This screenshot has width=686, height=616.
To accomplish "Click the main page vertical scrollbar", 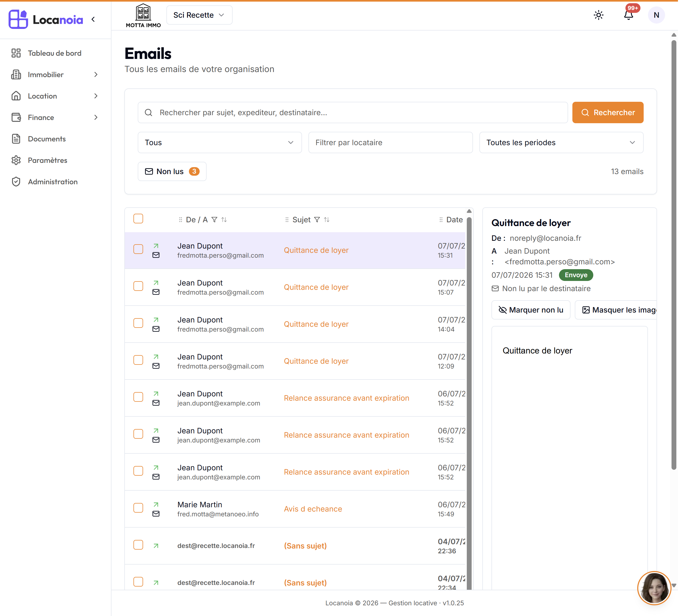I will pos(674,255).
